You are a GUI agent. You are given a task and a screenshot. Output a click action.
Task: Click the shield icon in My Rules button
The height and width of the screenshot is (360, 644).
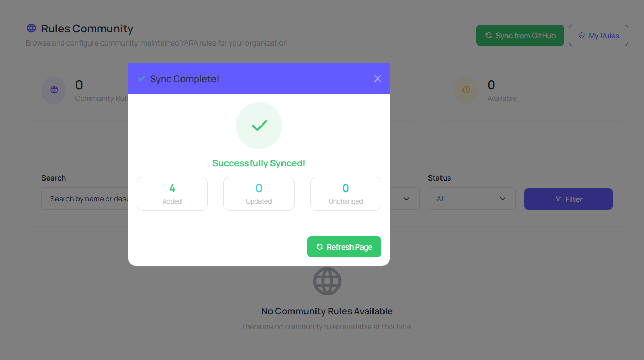581,36
